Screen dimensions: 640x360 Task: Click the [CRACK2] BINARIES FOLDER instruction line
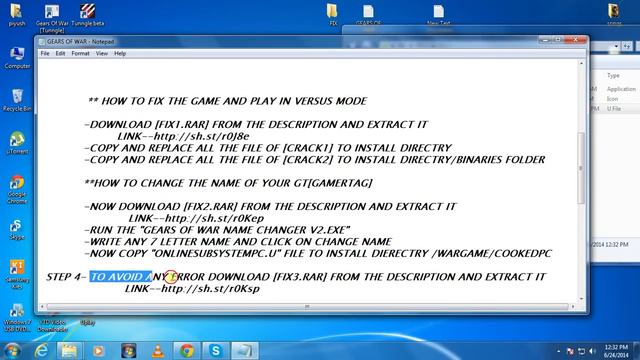(x=315, y=160)
